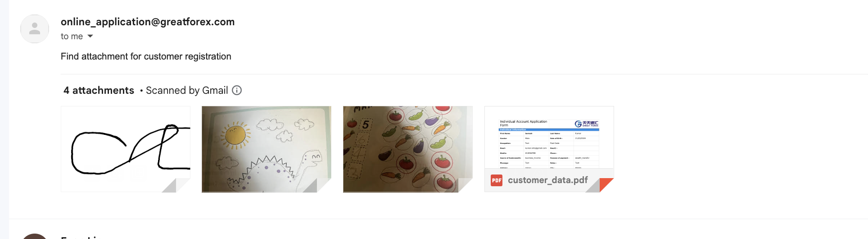868x239 pixels.
Task: Click the "Scanned by Gmail" text
Action: [187, 90]
